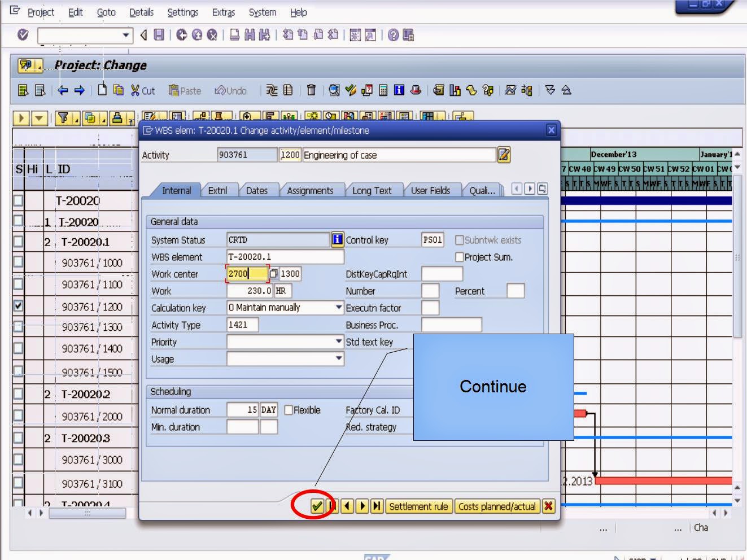
Task: Click the Settlement rule button
Action: pyautogui.click(x=420, y=506)
